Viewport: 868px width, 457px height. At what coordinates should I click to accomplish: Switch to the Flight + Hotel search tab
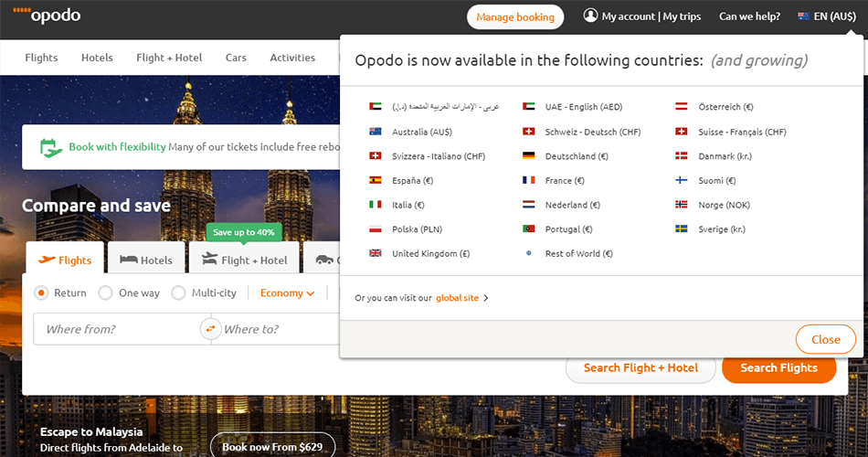click(244, 258)
